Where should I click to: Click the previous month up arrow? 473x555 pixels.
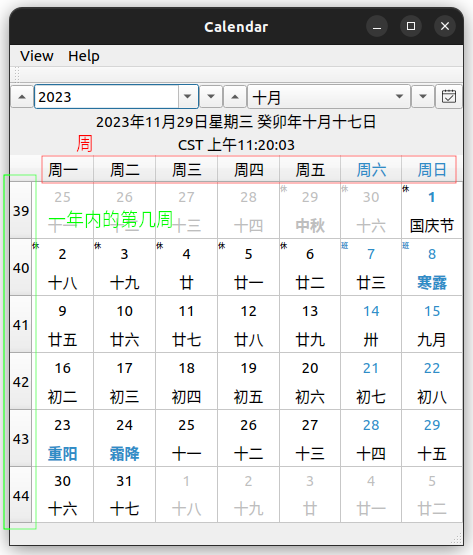pos(235,96)
